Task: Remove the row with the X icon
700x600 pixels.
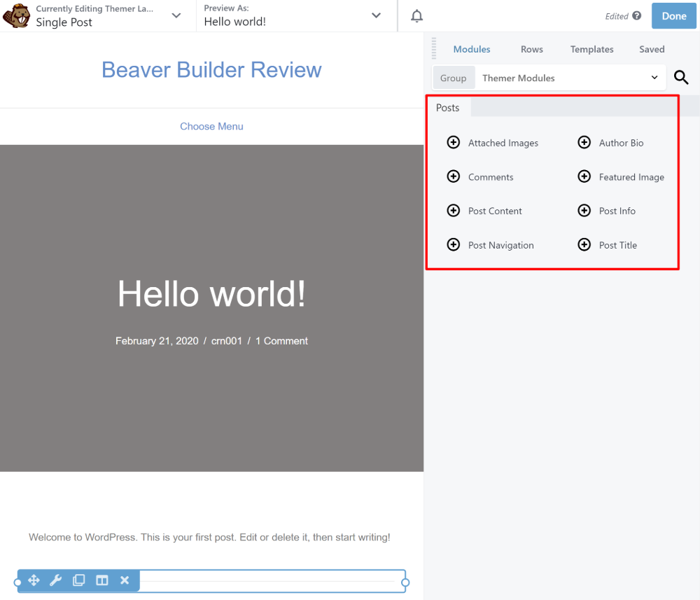Action: [125, 580]
